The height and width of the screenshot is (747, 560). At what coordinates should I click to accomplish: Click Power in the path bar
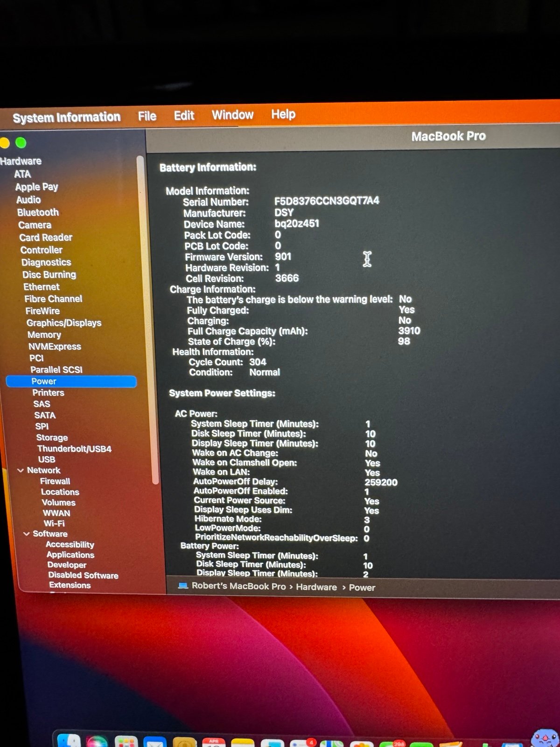click(362, 587)
